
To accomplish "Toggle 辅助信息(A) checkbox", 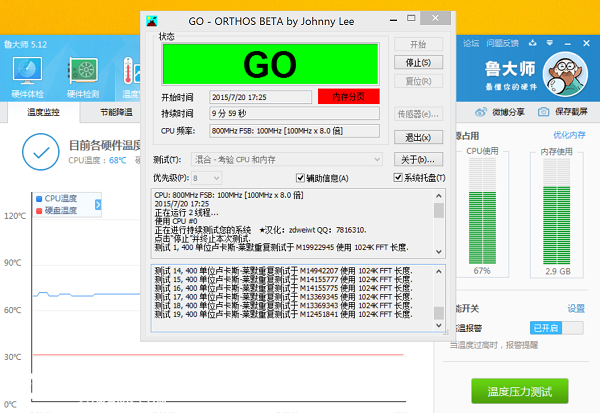I will coord(300,178).
